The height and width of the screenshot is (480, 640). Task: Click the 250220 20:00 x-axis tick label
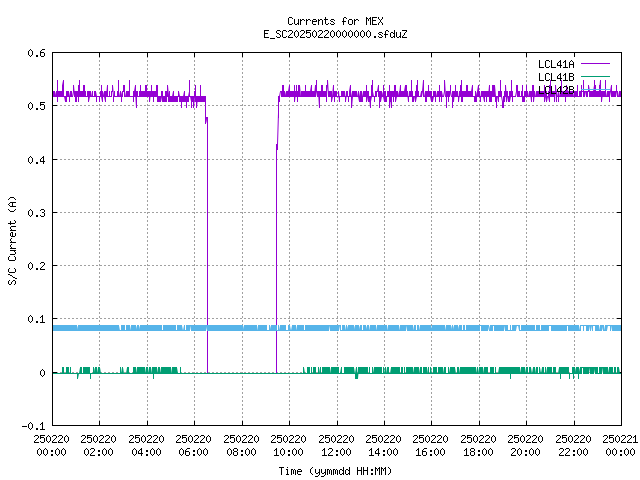click(525, 445)
